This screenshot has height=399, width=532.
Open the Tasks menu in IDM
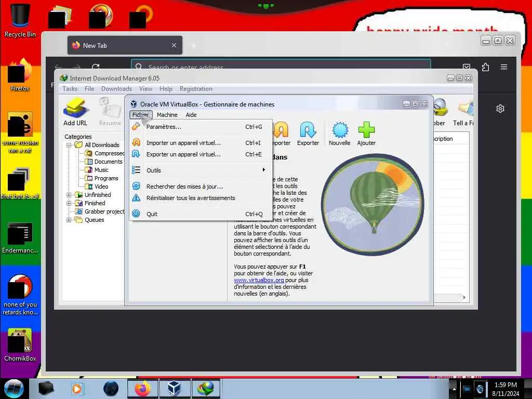pyautogui.click(x=70, y=89)
